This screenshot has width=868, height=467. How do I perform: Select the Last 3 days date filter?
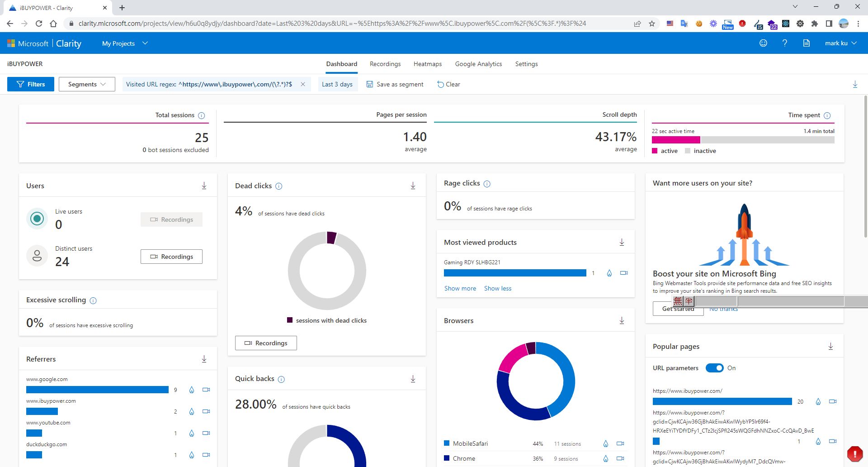(337, 84)
